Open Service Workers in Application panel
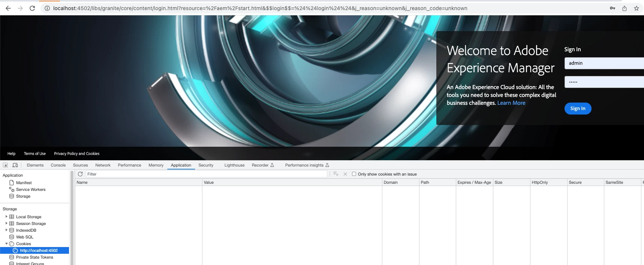 pyautogui.click(x=31, y=189)
